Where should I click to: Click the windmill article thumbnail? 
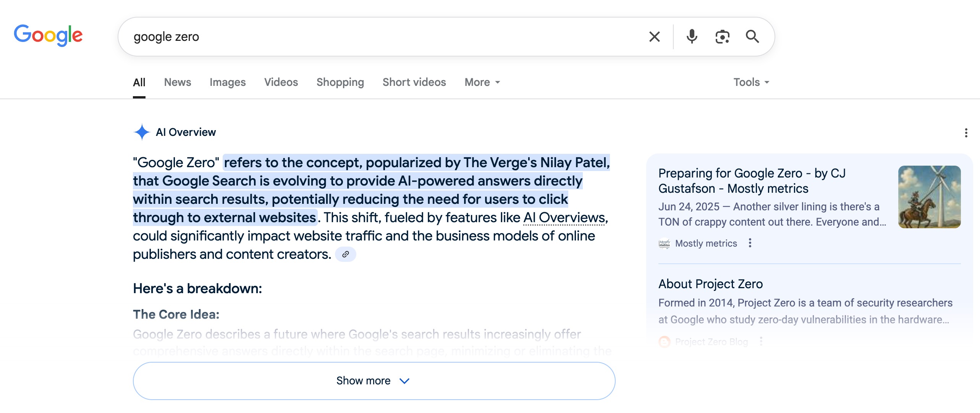tap(929, 197)
